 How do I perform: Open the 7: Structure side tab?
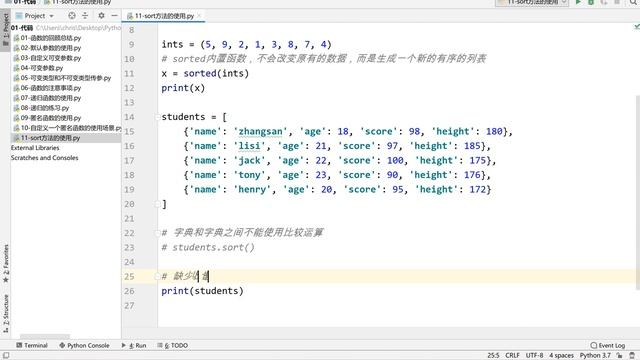pos(6,312)
